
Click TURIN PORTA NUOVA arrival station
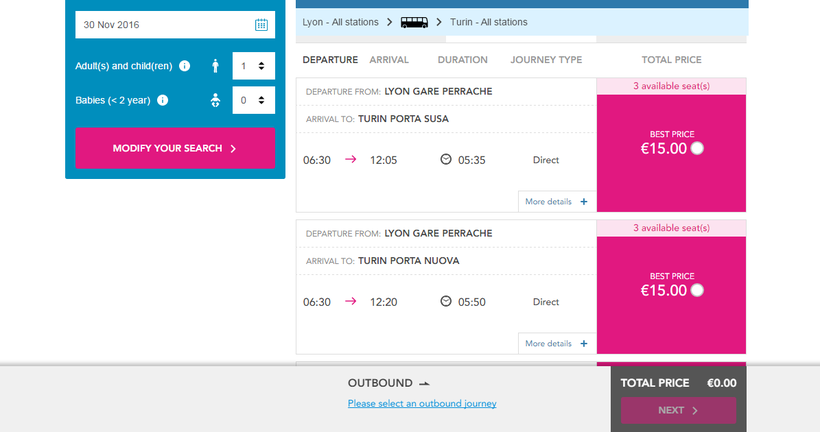tap(408, 261)
